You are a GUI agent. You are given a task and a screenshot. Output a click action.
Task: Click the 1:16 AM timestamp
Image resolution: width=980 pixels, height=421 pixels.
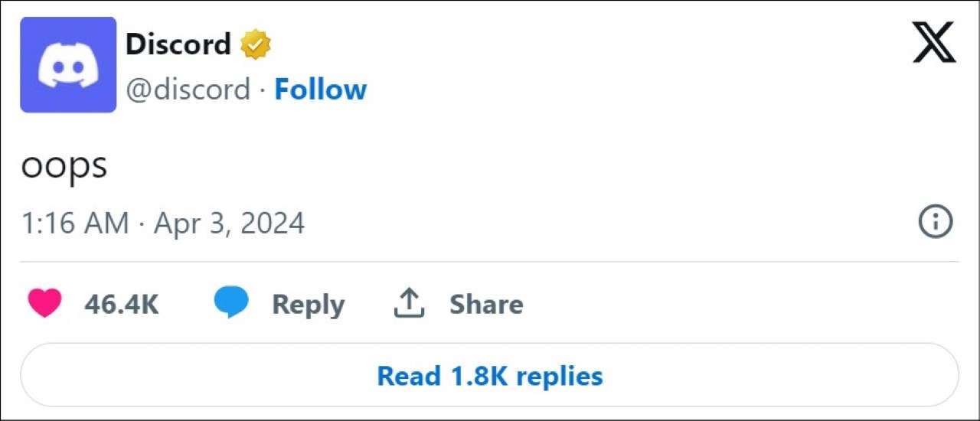[x=75, y=224]
